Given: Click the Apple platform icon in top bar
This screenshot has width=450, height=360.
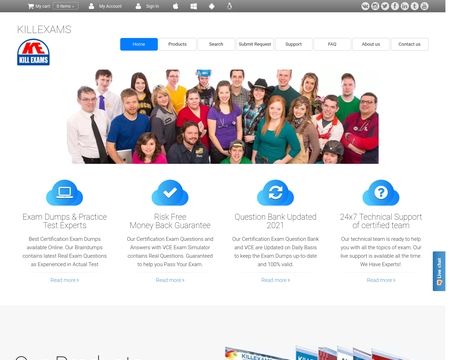Looking at the screenshot, I should coord(175,6).
